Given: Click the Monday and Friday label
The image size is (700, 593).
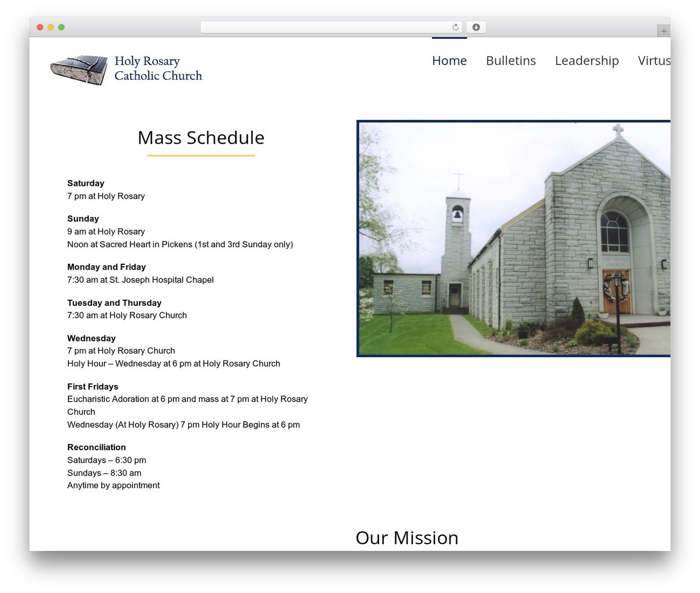Looking at the screenshot, I should (107, 267).
